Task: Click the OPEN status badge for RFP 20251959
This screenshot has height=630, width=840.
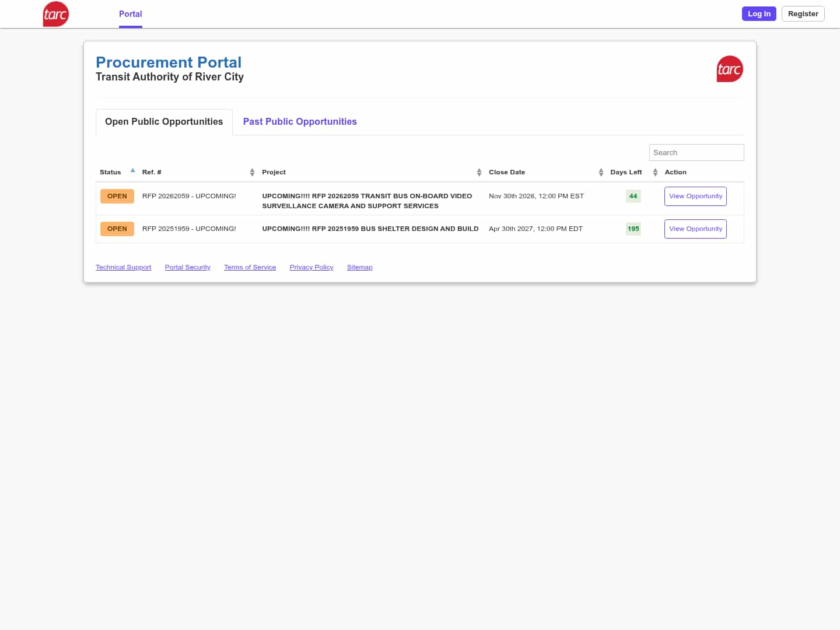Action: coord(117,229)
